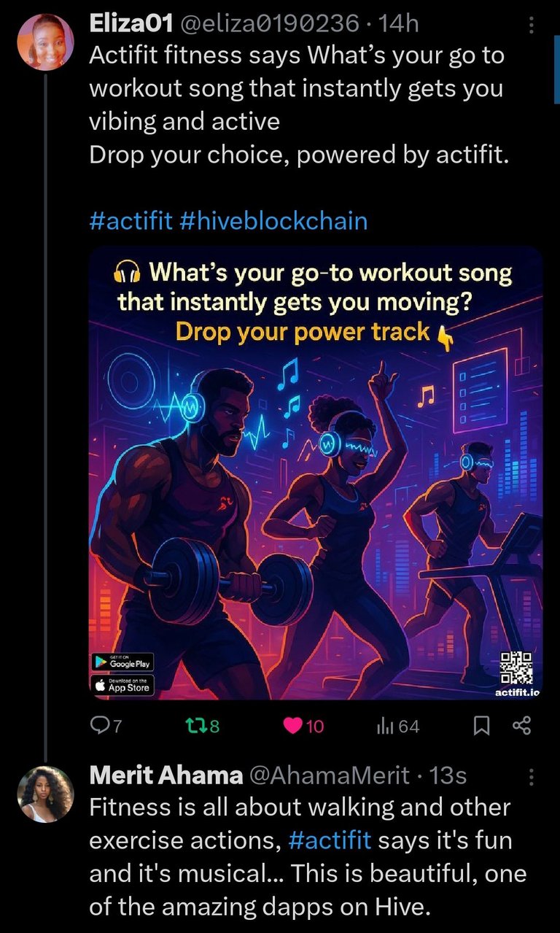The height and width of the screenshot is (933, 560).
Task: Open Merit Ahama's profile avatar
Action: [45, 793]
